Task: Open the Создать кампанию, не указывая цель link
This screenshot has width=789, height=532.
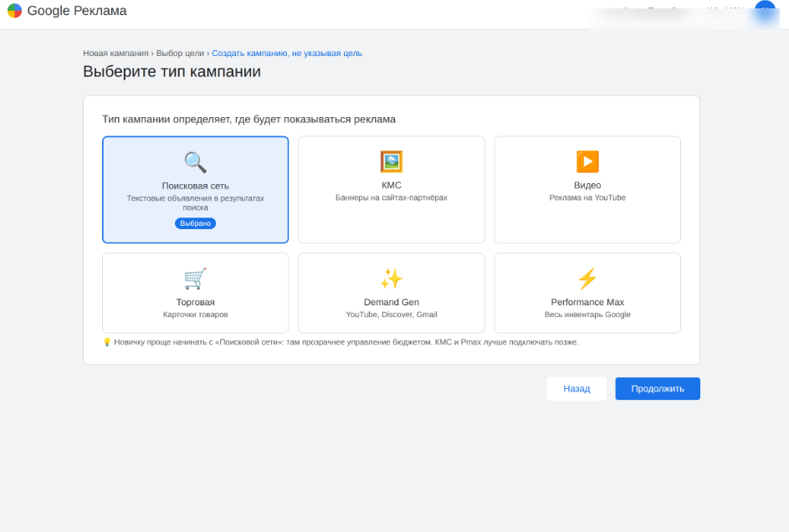Action: [x=287, y=54]
